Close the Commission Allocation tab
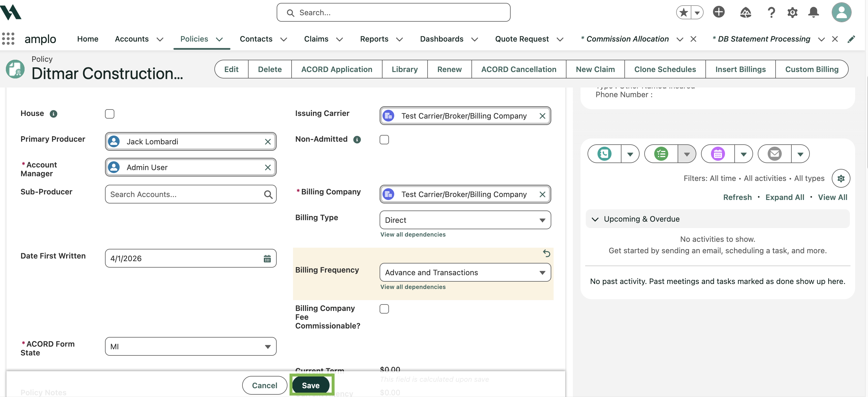 click(x=693, y=39)
